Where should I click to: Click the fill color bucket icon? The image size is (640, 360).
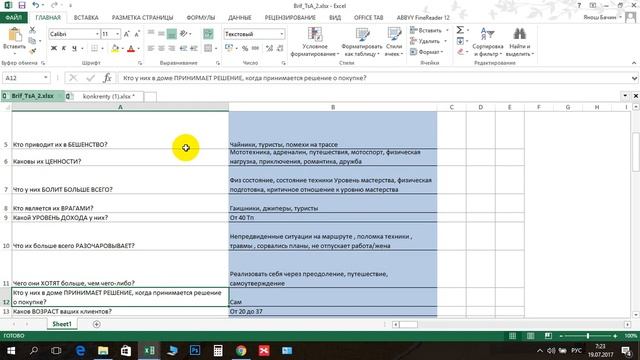click(x=115, y=48)
